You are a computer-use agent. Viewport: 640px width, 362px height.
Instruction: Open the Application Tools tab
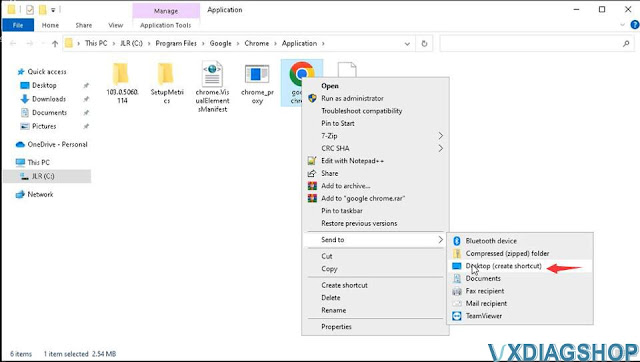pyautogui.click(x=165, y=25)
